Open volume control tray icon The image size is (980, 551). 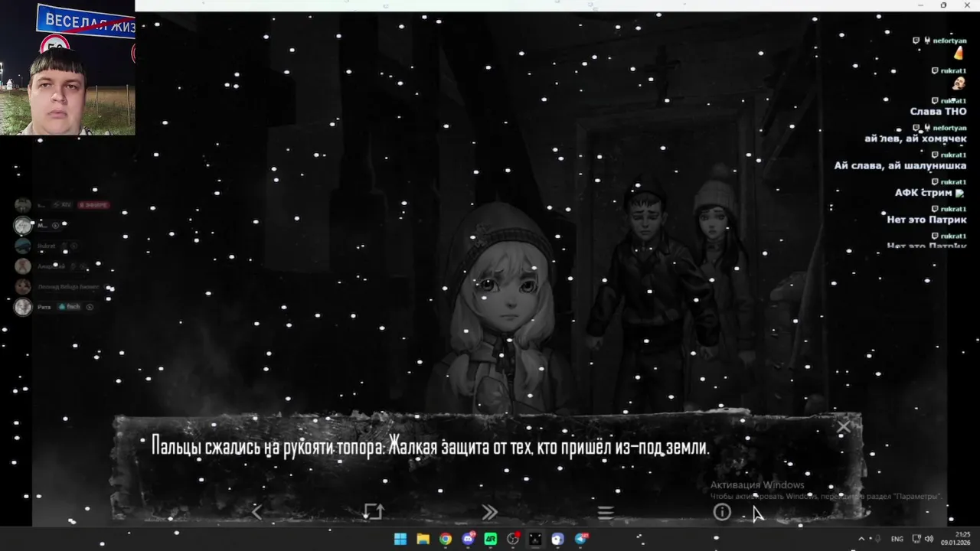click(929, 539)
